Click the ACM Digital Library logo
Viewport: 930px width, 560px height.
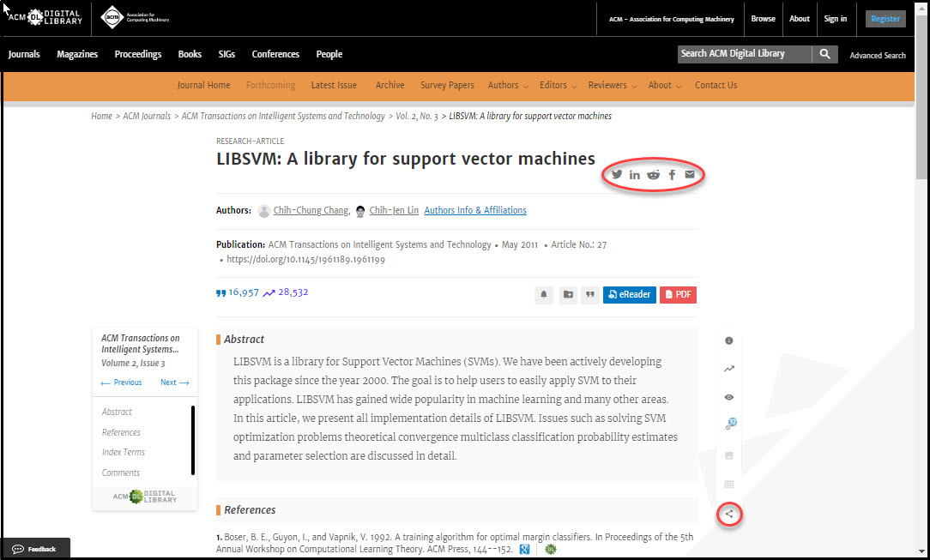(x=45, y=18)
